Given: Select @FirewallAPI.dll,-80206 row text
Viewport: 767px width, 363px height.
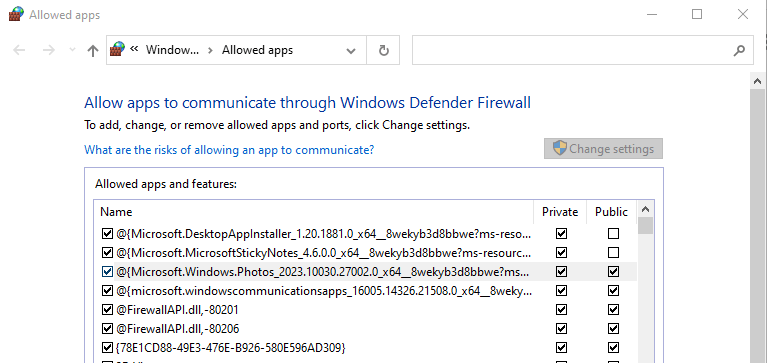Looking at the screenshot, I should 178,328.
